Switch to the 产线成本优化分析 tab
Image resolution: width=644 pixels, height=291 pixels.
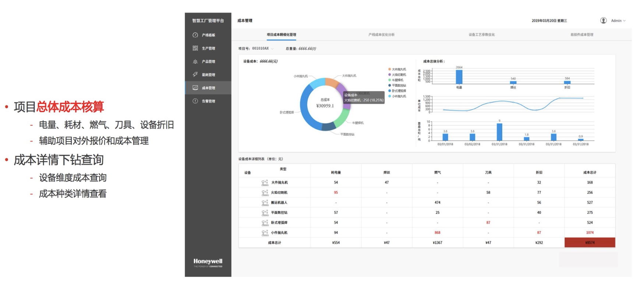[x=382, y=35]
